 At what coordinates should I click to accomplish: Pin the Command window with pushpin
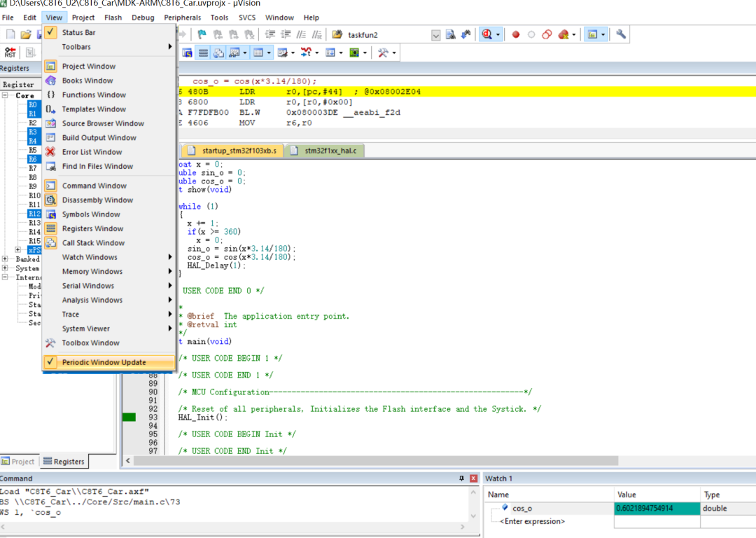coord(461,478)
